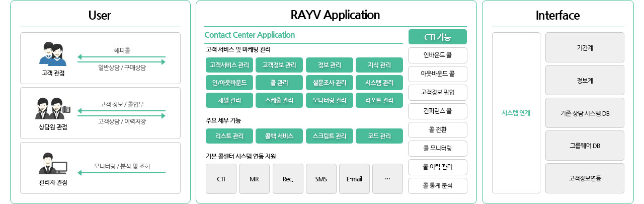This screenshot has width=644, height=204.
Task: Select 고객정보 팝업
Action: (438, 92)
